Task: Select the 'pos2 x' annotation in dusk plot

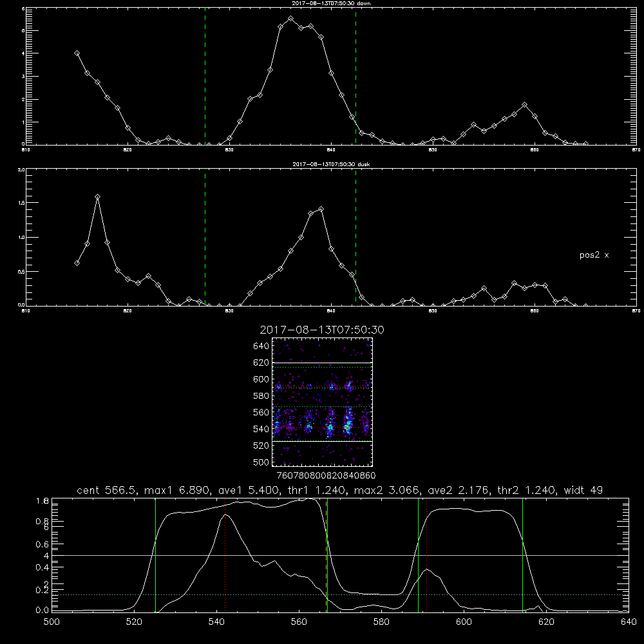Action: [594, 255]
